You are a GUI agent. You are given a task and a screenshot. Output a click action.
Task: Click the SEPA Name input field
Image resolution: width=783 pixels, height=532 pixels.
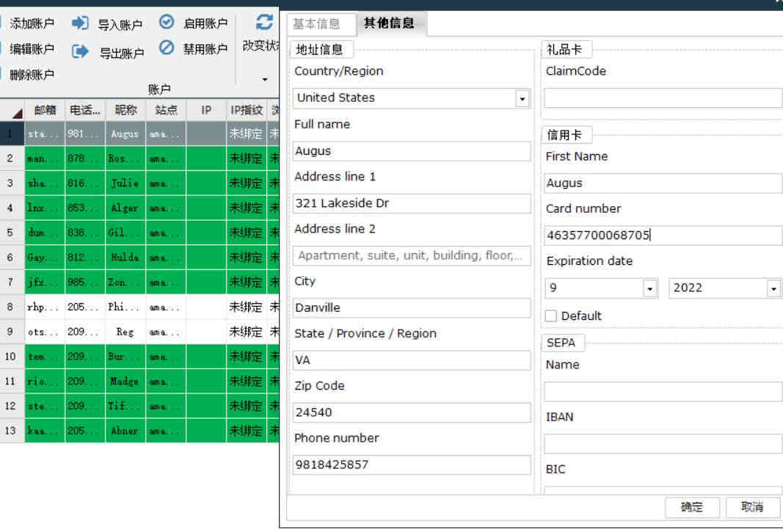pyautogui.click(x=663, y=392)
